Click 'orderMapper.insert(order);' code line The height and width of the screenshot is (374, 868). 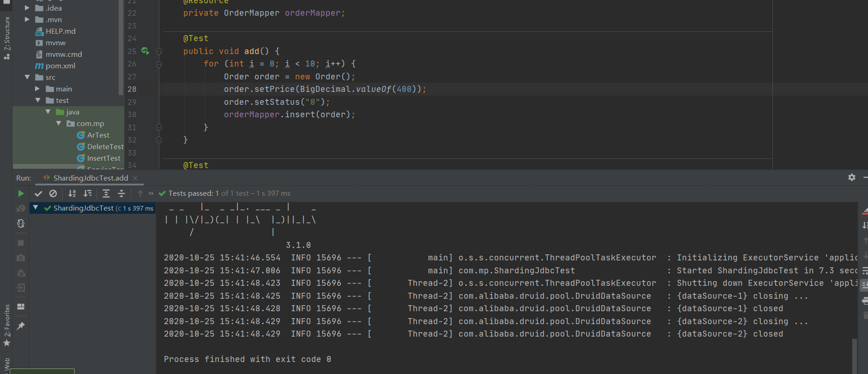(x=289, y=115)
